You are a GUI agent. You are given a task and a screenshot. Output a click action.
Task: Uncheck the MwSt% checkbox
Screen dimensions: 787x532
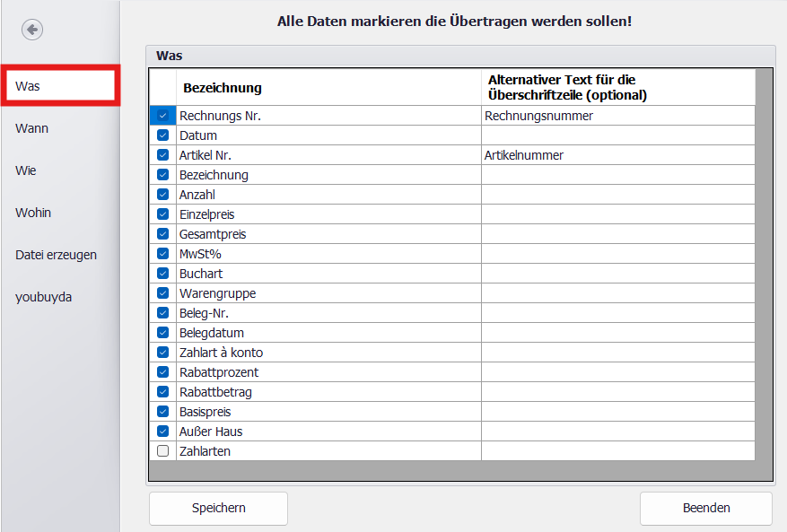tap(162, 254)
